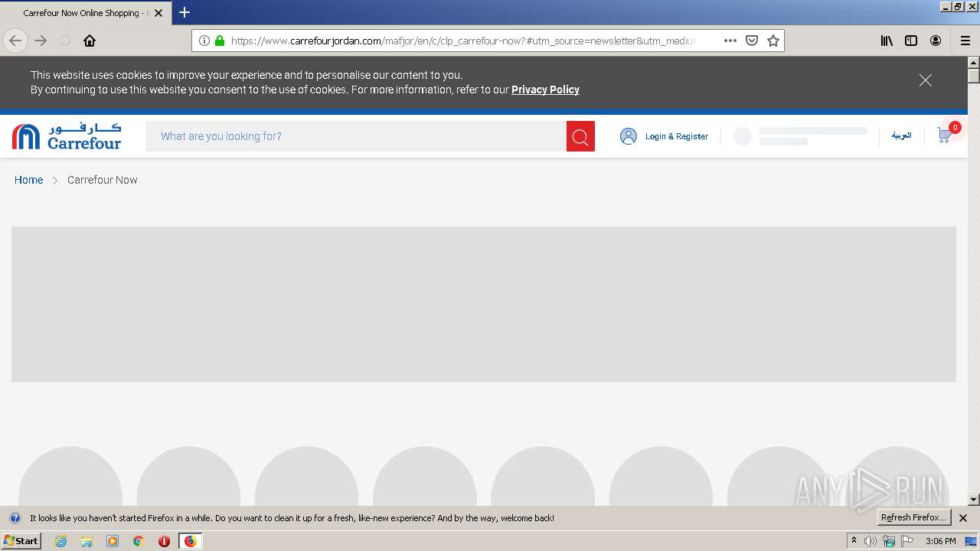
Task: Open Login & Register link
Action: pos(677,136)
